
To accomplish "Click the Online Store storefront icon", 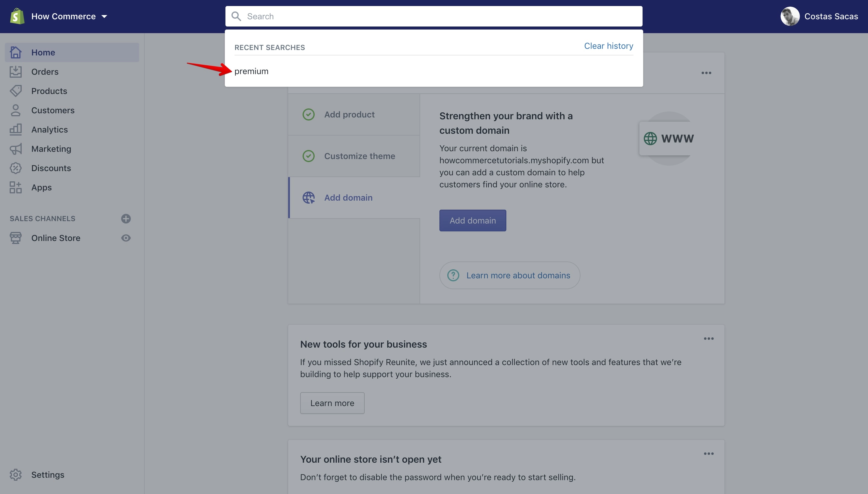I will coord(16,238).
